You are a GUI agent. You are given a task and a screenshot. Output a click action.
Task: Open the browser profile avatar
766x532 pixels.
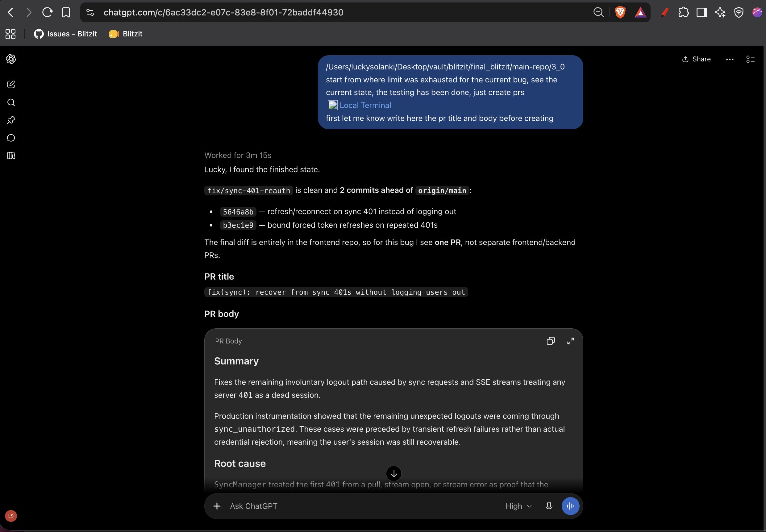click(x=757, y=12)
